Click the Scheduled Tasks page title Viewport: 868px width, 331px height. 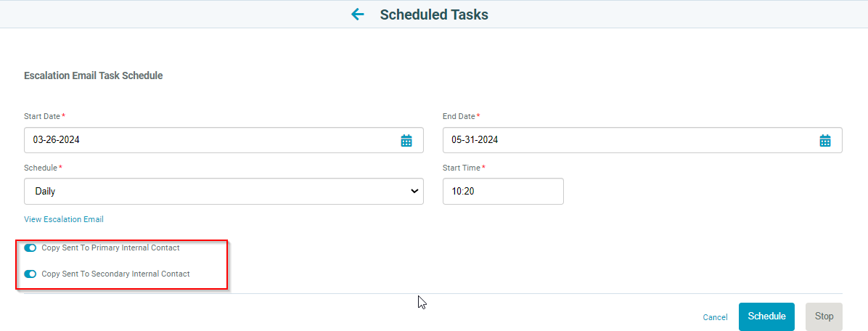434,15
